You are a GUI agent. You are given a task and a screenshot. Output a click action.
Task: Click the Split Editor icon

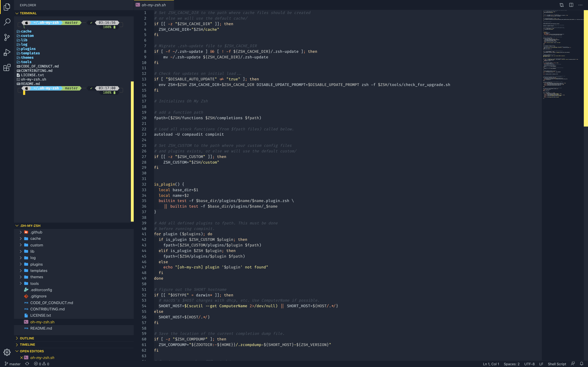coord(571,5)
